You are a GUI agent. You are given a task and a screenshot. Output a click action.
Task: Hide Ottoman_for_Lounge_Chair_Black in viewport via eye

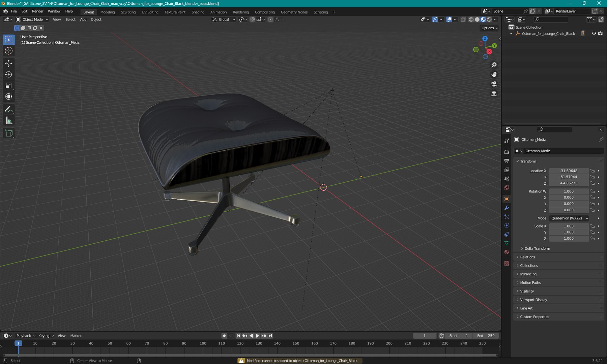[594, 33]
